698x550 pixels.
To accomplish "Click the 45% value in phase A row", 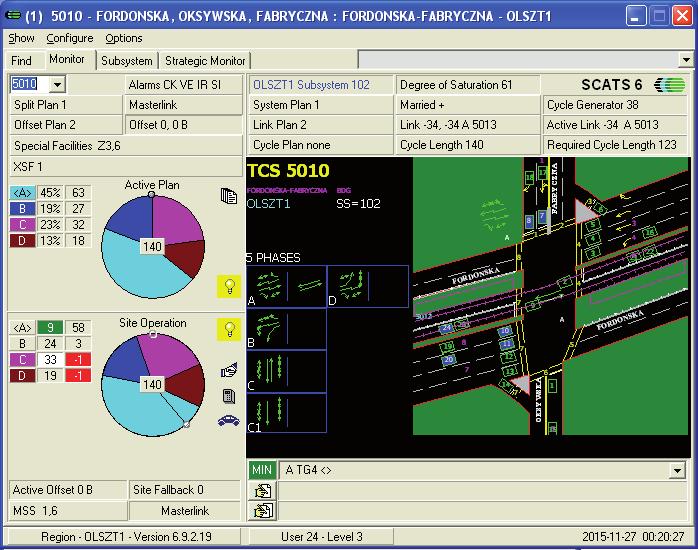I will (x=50, y=193).
